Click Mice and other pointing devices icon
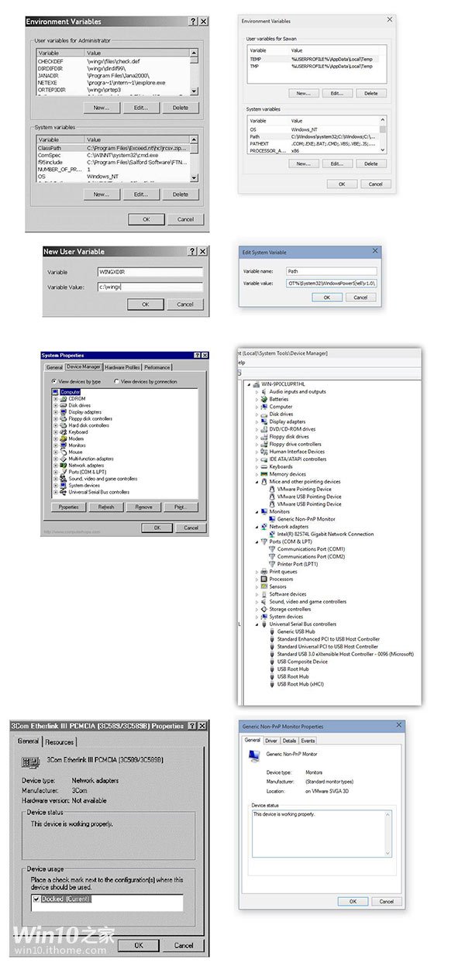 [x=264, y=481]
